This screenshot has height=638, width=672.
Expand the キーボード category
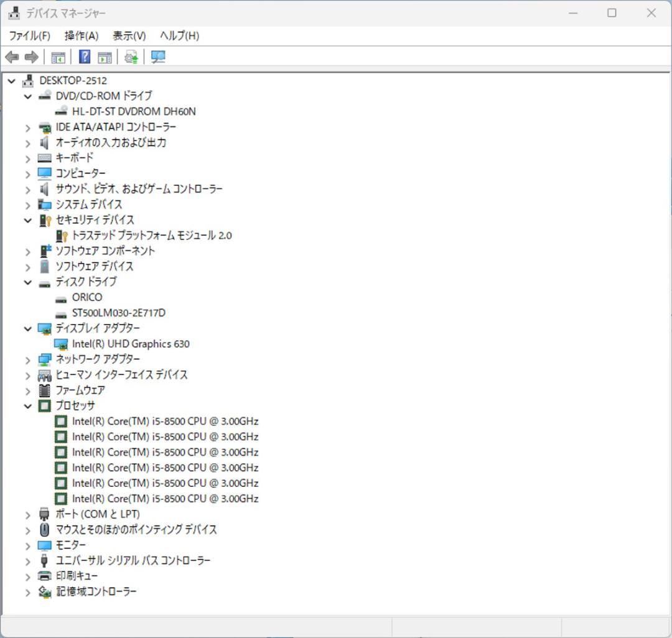coord(27,157)
